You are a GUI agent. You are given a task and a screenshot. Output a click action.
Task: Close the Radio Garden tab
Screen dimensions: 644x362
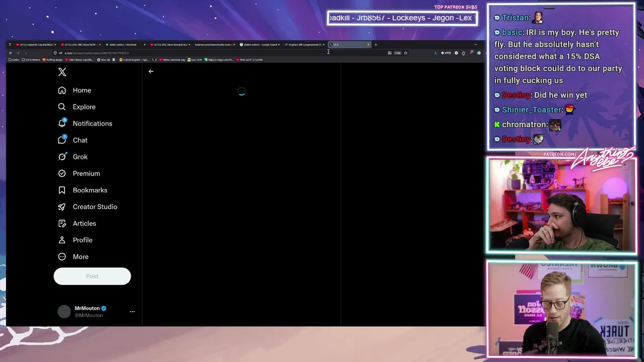click(x=144, y=45)
